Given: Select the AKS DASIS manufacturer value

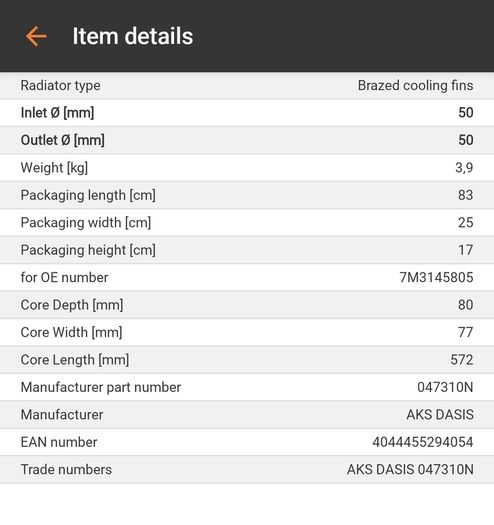Looking at the screenshot, I should pos(440,415).
